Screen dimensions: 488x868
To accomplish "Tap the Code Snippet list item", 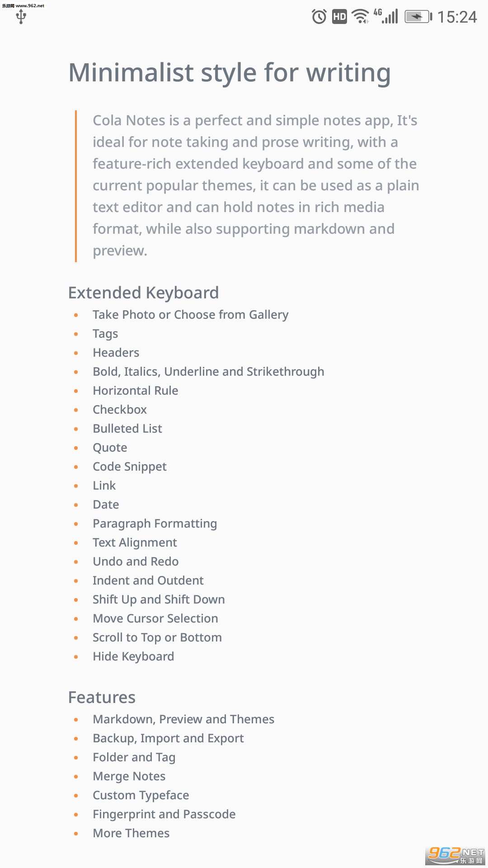I will tap(130, 467).
